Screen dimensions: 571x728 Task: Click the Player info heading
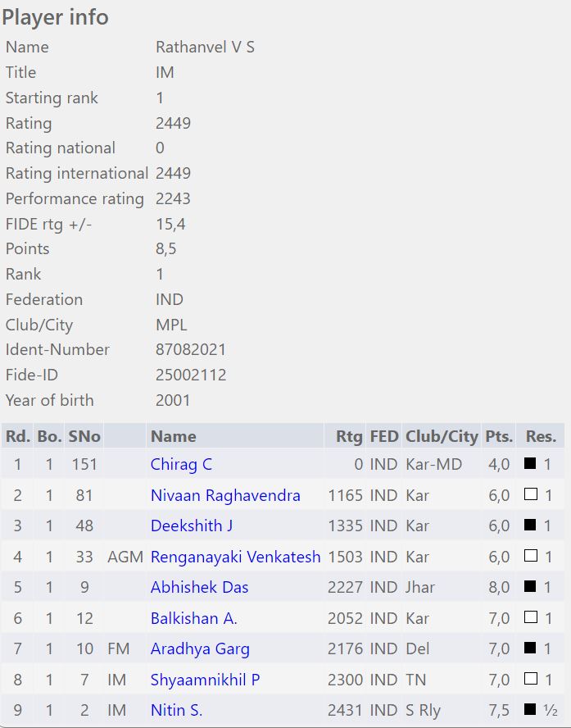pyautogui.click(x=55, y=17)
